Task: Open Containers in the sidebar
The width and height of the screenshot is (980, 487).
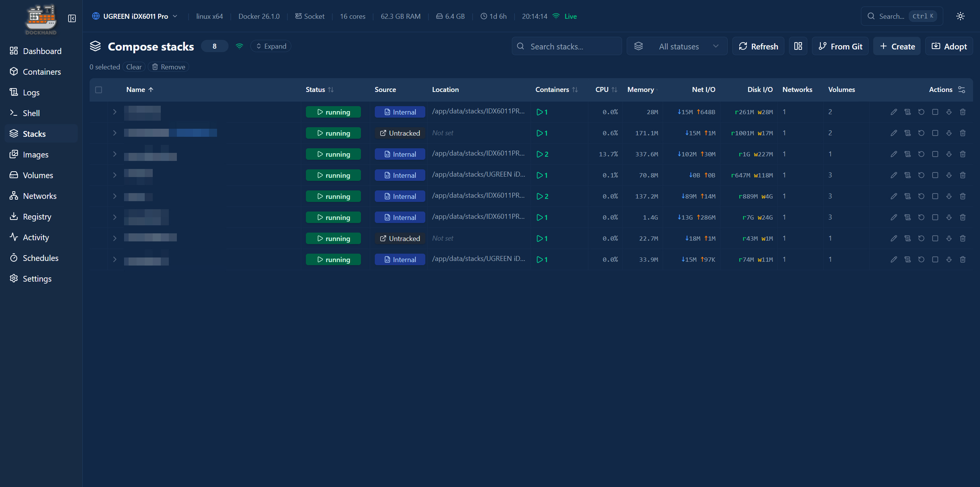Action: [x=41, y=72]
